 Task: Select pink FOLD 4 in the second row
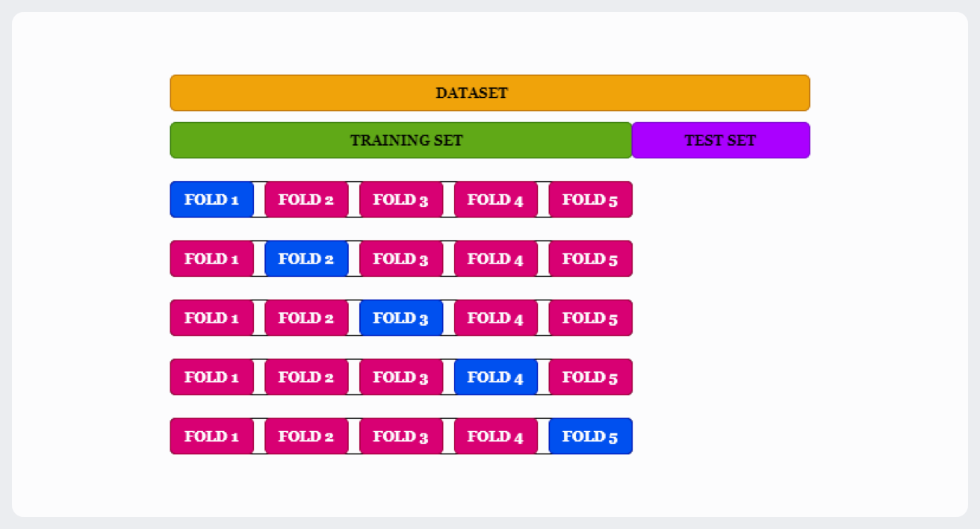496,259
